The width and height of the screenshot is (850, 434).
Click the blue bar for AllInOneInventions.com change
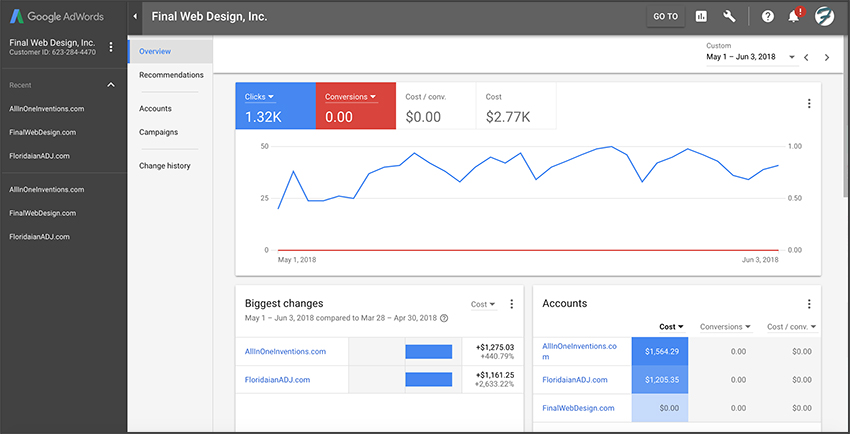pos(429,351)
